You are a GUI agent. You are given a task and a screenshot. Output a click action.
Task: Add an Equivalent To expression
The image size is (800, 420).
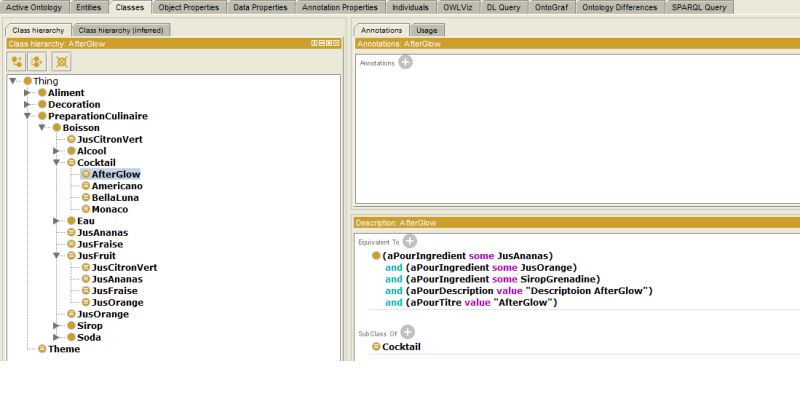tap(410, 241)
